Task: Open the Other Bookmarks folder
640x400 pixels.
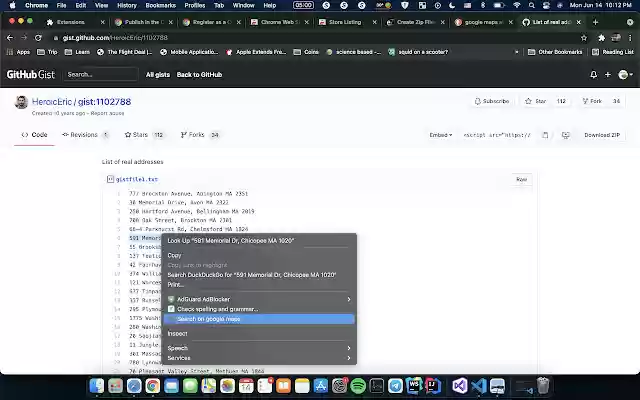Action: pyautogui.click(x=555, y=52)
